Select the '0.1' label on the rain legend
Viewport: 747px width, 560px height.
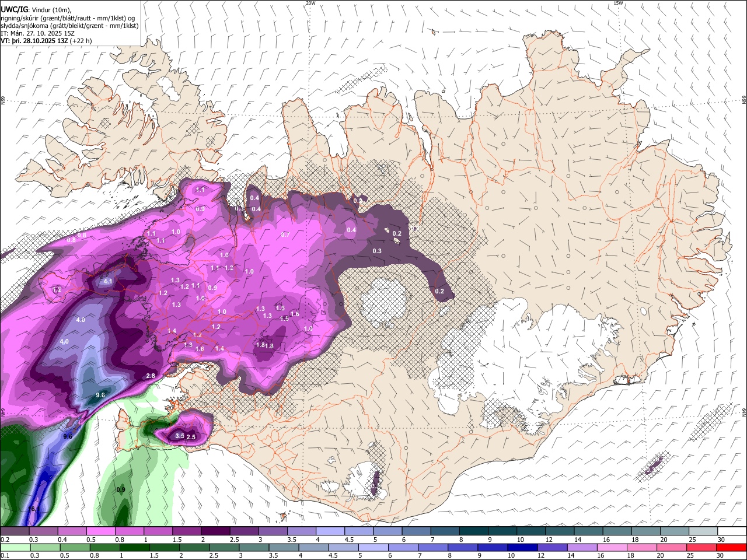(4, 555)
